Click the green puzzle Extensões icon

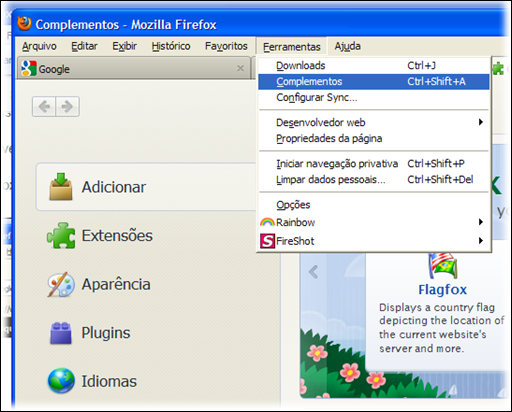point(61,235)
